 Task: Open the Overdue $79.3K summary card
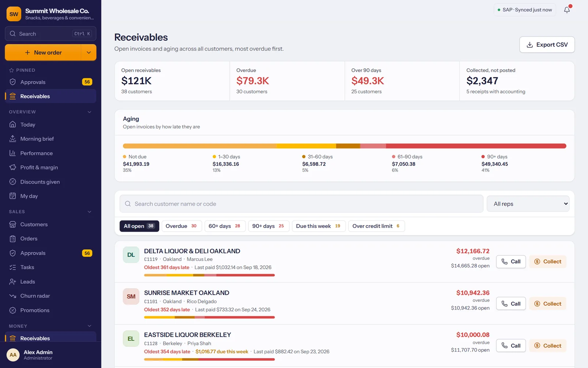(x=287, y=81)
